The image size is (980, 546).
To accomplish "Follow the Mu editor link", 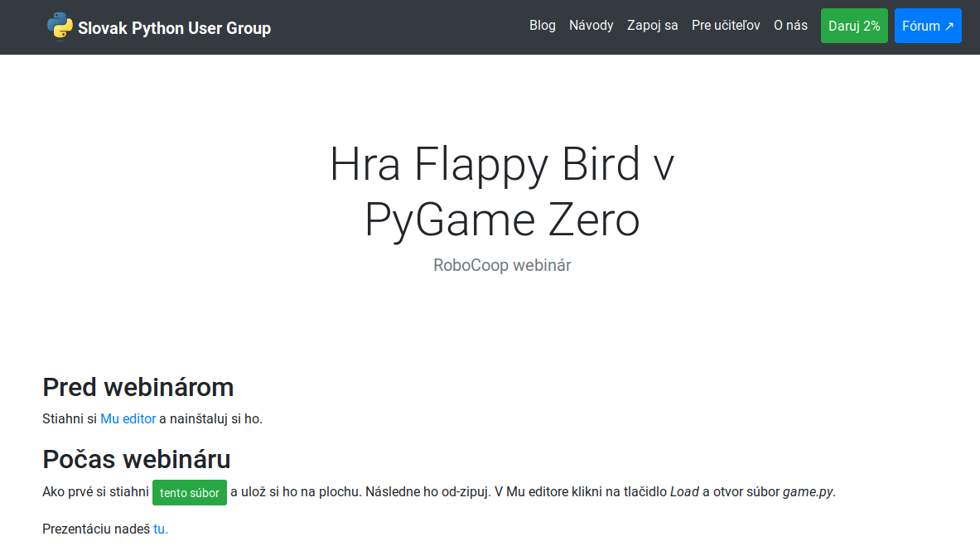I will pyautogui.click(x=128, y=419).
